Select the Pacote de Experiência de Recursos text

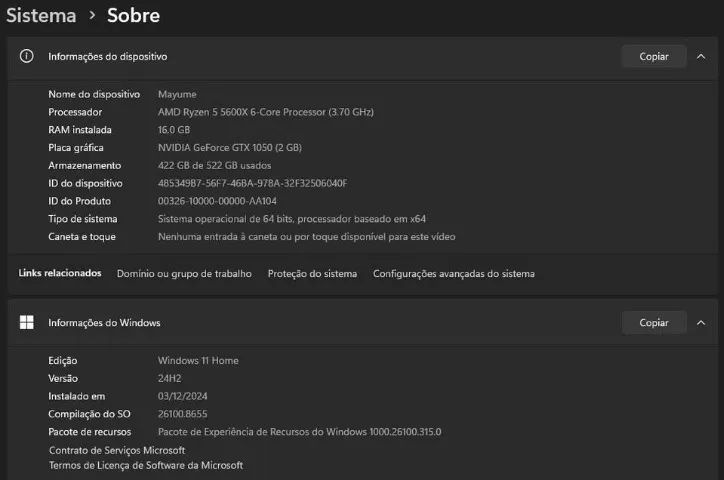tap(300, 432)
